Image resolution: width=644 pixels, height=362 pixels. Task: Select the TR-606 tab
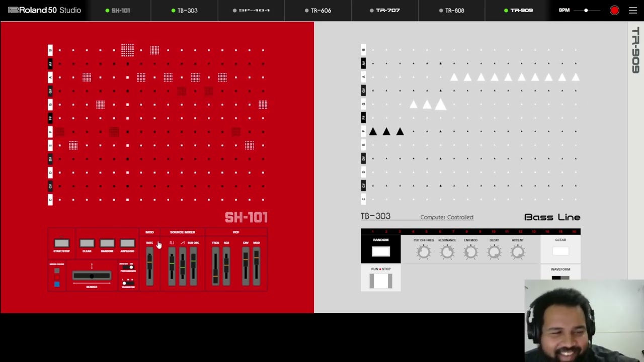pyautogui.click(x=318, y=10)
